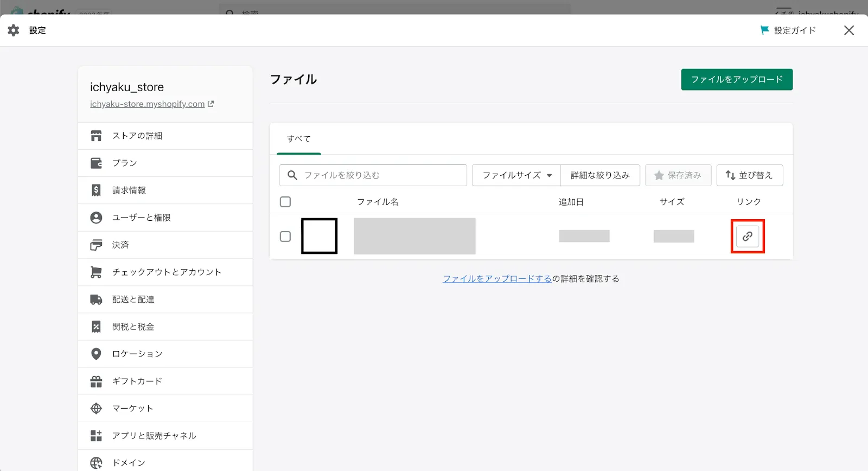Open チェックアウトとアカウント settings section
Viewport: 868px width, 471px height.
pyautogui.click(x=165, y=272)
